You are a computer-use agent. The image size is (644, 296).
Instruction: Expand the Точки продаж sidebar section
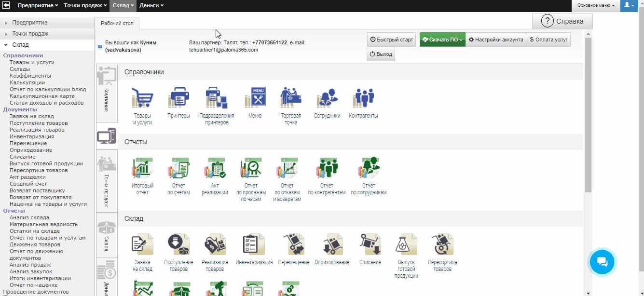(30, 34)
